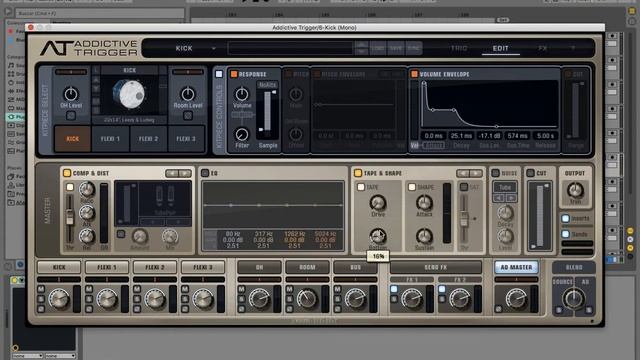The image size is (640, 360).
Task: Toggle the Sends switch
Action: 565,234
